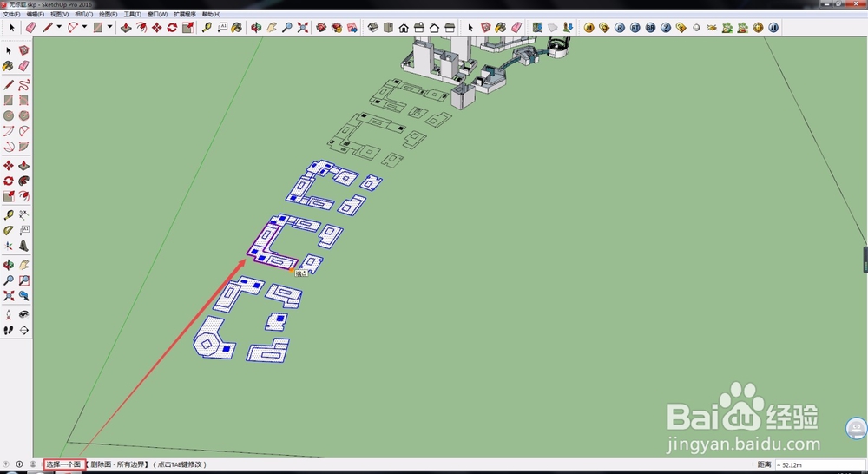
Task: Open the 帮助(H) menu
Action: (212, 15)
